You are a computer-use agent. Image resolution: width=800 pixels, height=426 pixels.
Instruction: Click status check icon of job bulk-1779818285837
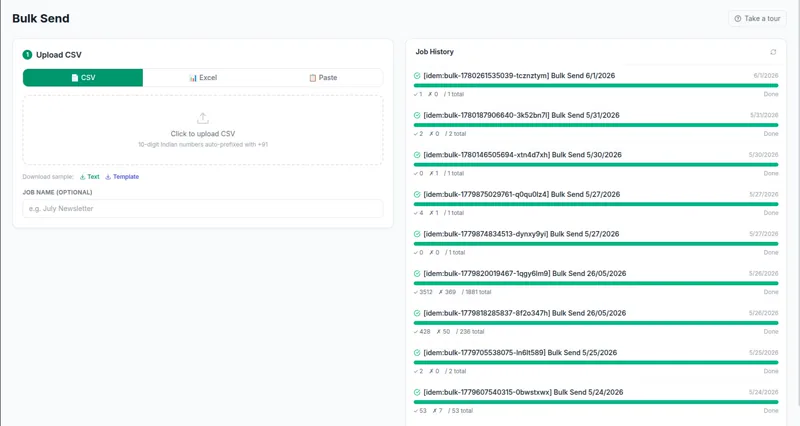tap(417, 313)
